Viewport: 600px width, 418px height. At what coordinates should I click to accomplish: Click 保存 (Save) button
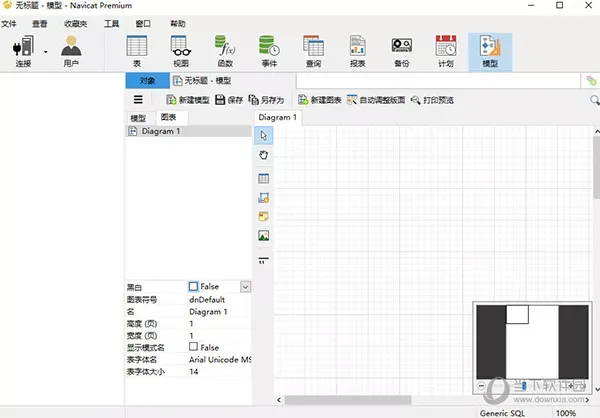(x=229, y=100)
